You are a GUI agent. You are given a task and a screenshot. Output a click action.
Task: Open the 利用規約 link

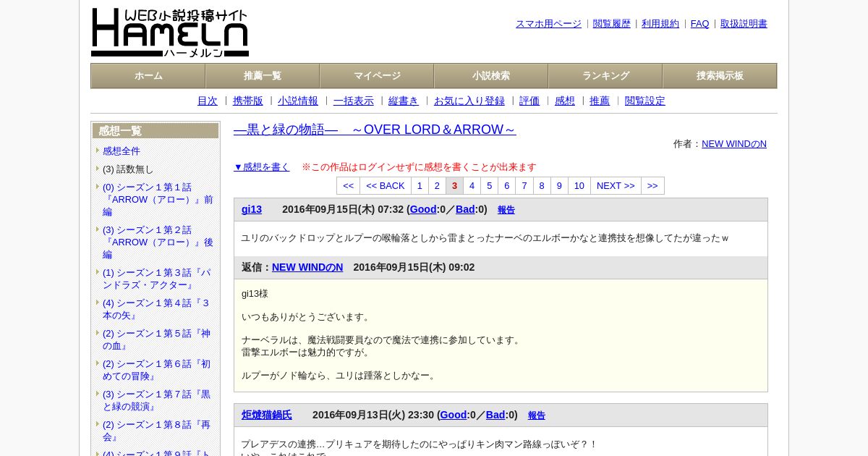pos(660,24)
